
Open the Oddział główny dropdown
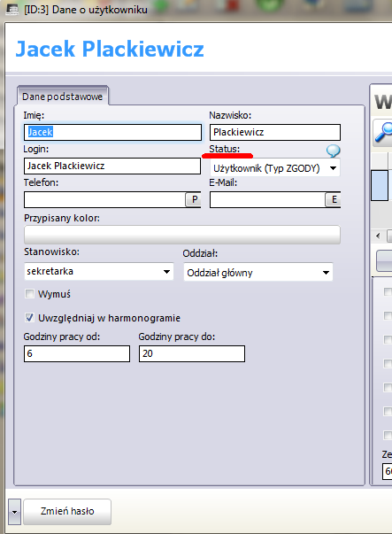point(257,272)
